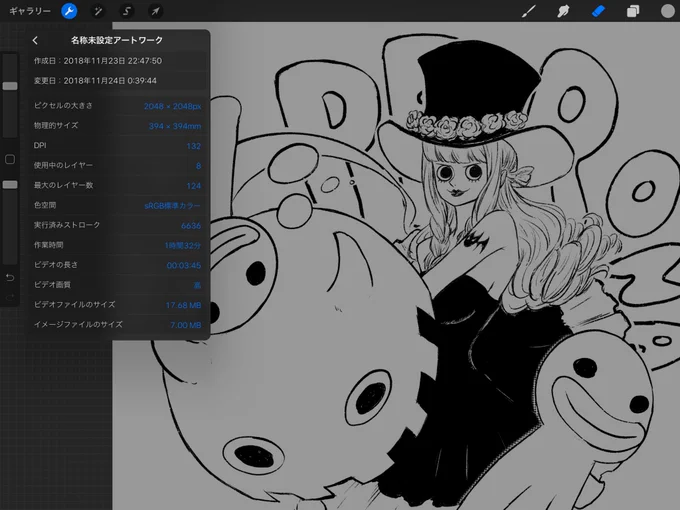Undo with the sidebar undo arrow
The image size is (680, 510).
(10, 278)
